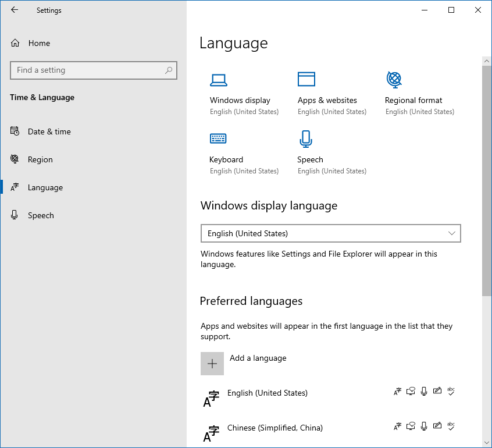Expand the Windows display language dropdown
492x448 pixels.
330,233
